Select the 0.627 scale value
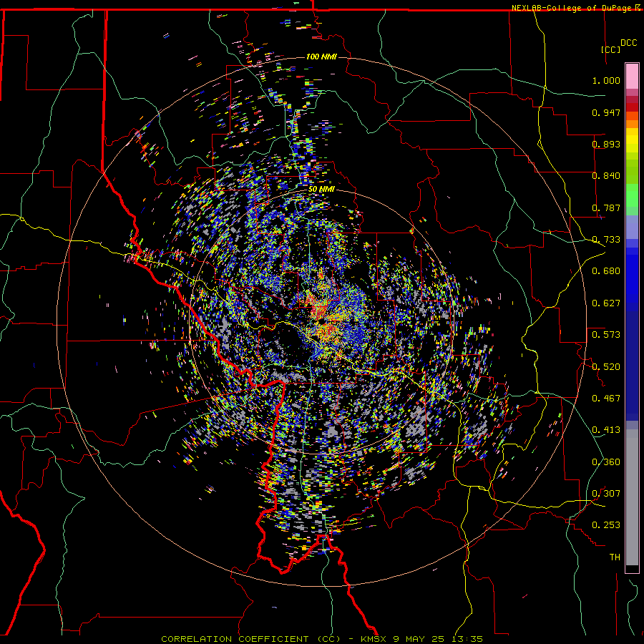Screen dimensions: 644x644 606,303
